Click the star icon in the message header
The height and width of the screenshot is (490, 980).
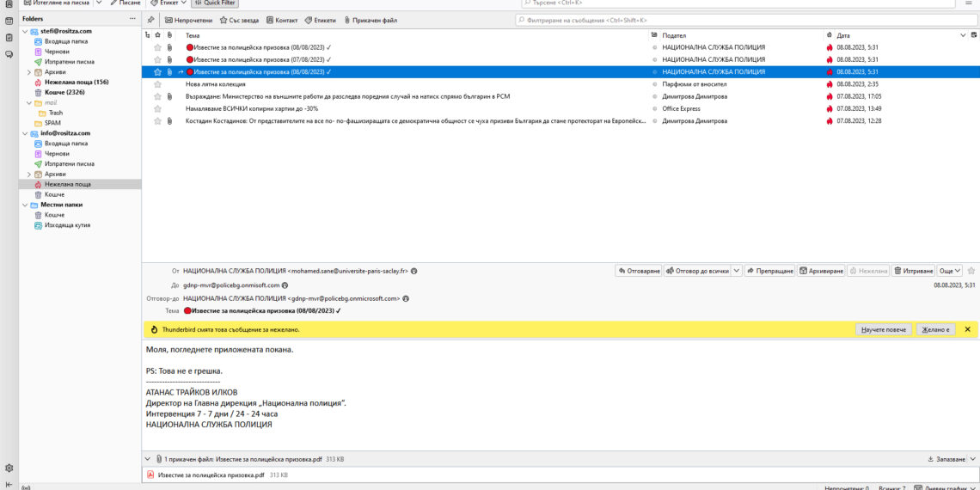click(x=971, y=271)
